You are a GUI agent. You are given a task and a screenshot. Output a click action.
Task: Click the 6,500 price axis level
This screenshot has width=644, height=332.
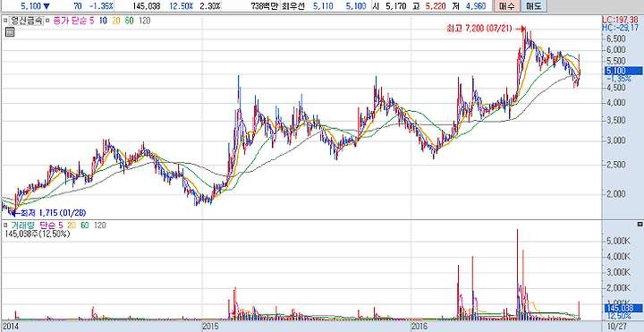[x=616, y=38]
